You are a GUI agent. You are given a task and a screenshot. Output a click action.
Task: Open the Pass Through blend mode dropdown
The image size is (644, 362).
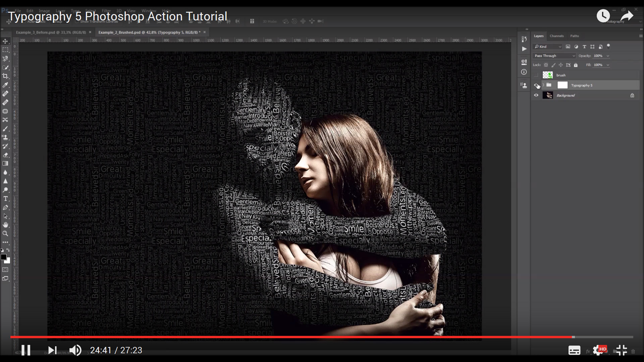(554, 56)
